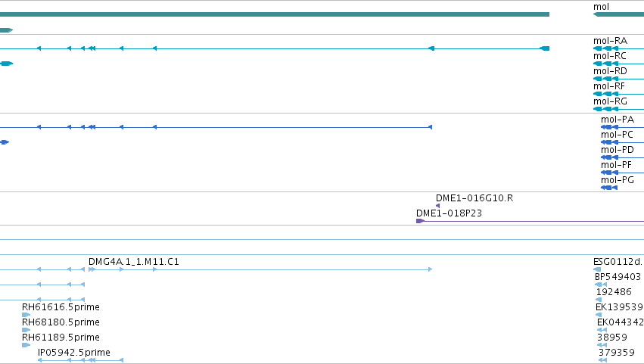Viewport: 644px width, 364px height.
Task: Click the DMG4A.1_1.M11.C1 EST label
Action: click(134, 262)
